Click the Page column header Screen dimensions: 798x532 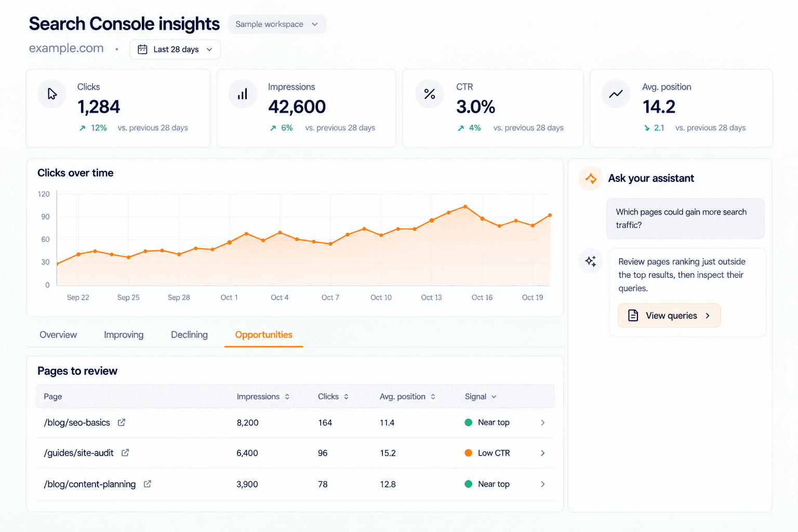point(53,397)
